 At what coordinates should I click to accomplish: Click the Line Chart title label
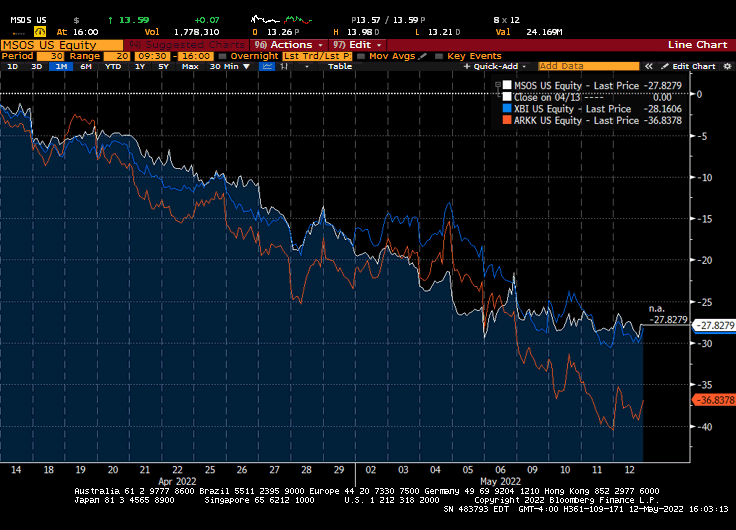click(698, 45)
